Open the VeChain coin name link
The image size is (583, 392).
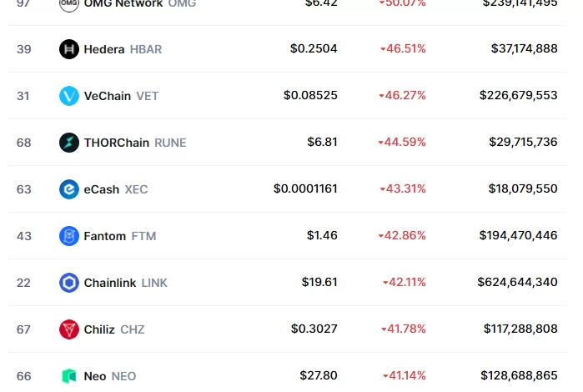108,96
